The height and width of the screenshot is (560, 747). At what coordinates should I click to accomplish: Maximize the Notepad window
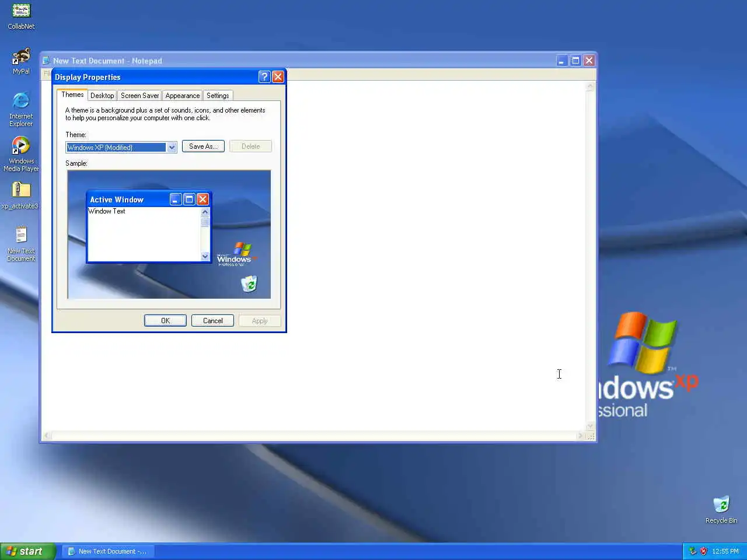575,61
